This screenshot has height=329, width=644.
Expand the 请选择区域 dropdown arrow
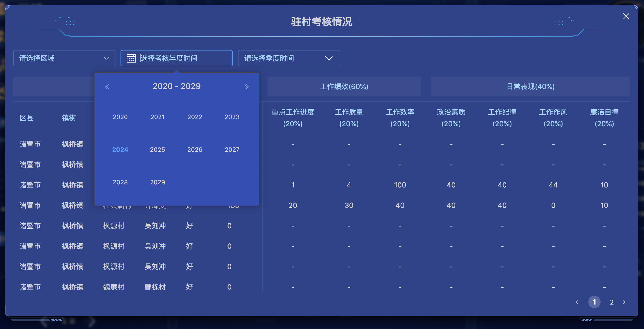tap(106, 58)
